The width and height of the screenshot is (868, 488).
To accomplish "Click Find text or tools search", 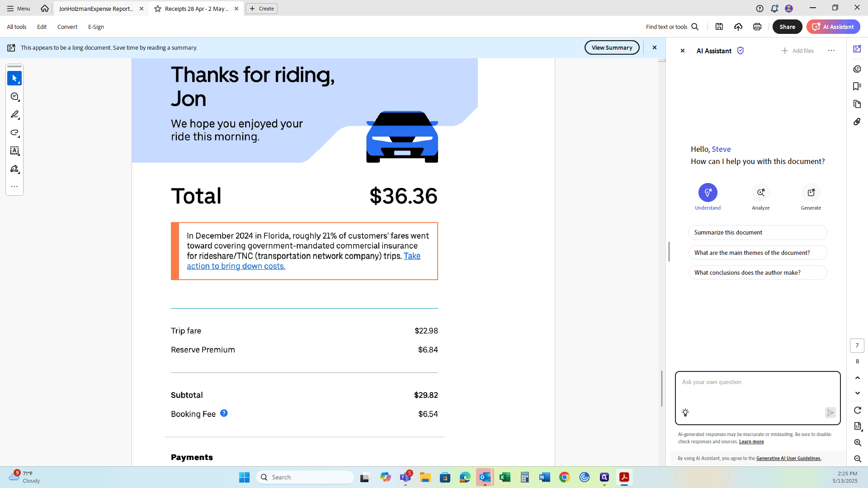I will [672, 27].
